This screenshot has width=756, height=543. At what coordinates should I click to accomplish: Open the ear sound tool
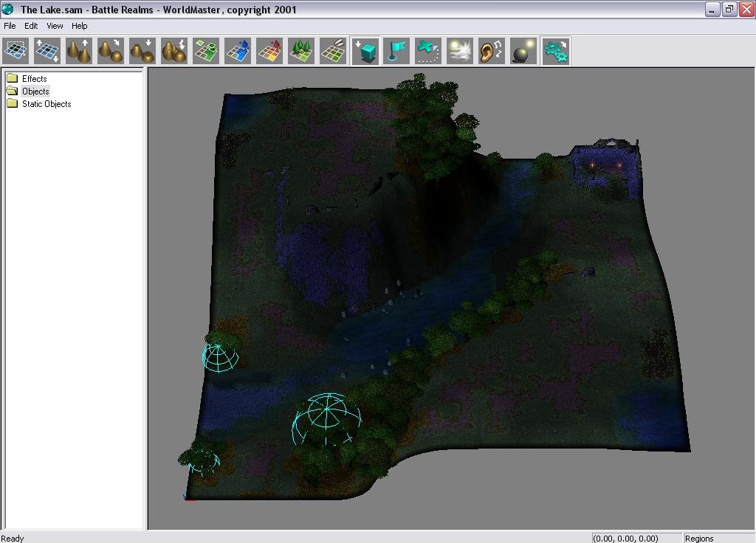click(492, 51)
